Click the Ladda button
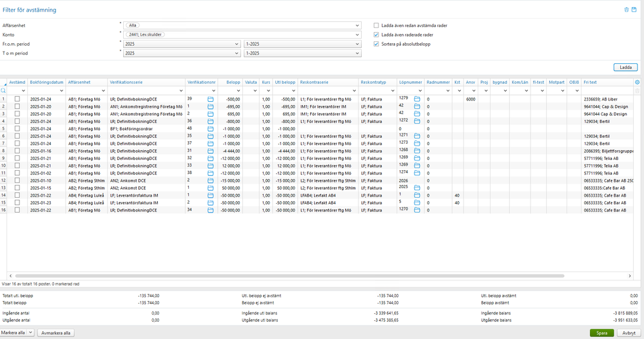The width and height of the screenshot is (644, 339). tap(625, 67)
